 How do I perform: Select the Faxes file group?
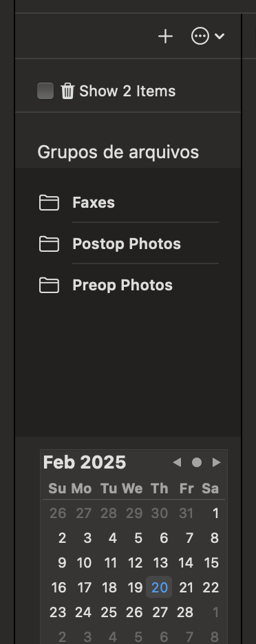tap(128, 202)
